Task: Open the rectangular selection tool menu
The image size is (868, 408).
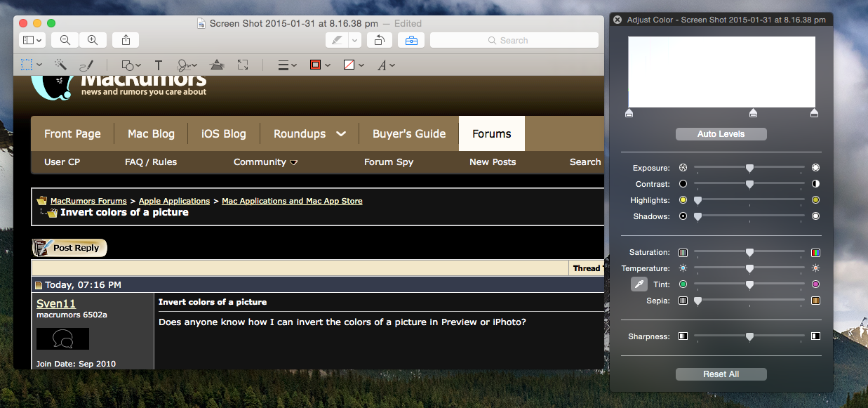Action: tap(32, 65)
